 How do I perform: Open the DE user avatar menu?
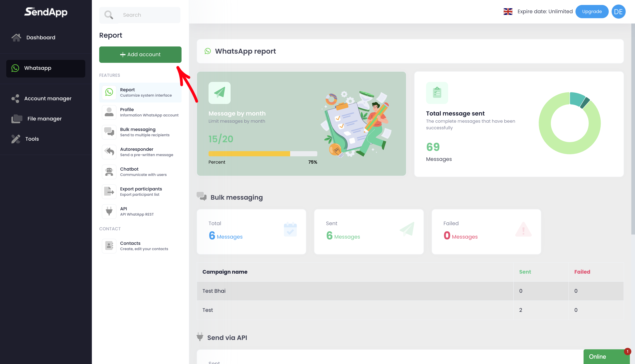coord(618,12)
